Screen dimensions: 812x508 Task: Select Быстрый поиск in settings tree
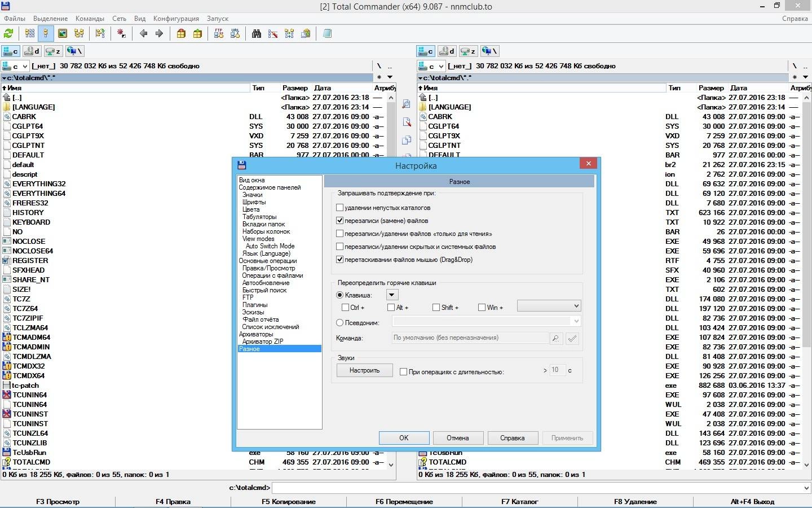264,290
